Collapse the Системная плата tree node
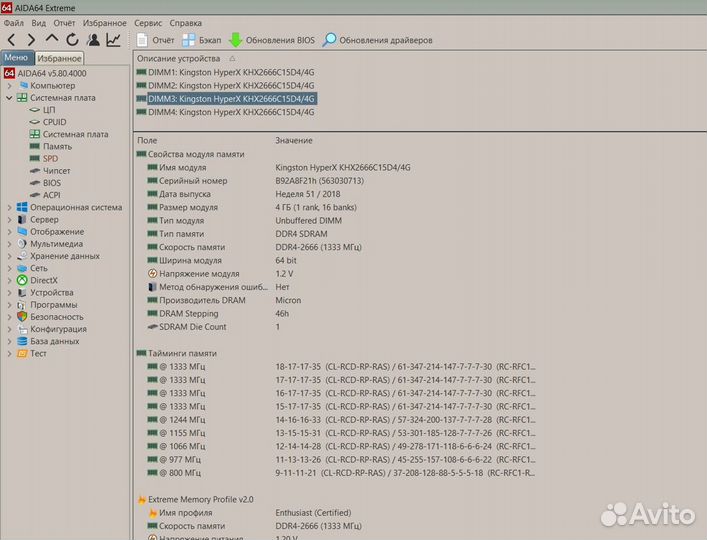 (9, 98)
